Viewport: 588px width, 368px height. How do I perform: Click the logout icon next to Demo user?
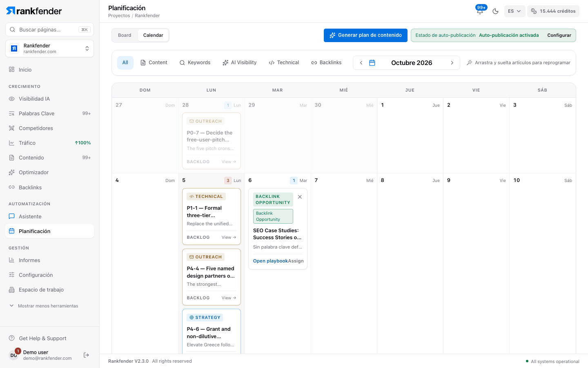[86, 355]
